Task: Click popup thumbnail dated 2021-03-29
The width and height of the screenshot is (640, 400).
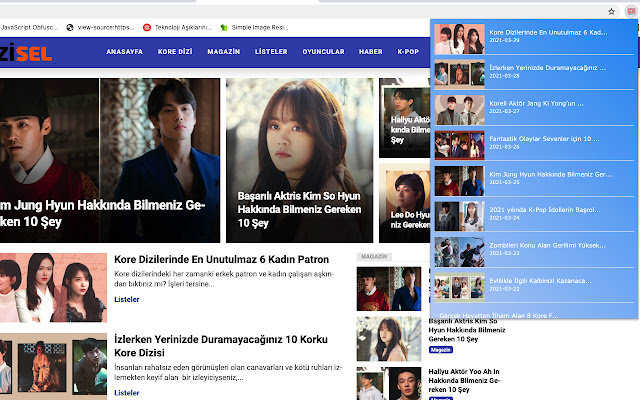Action: coord(460,39)
